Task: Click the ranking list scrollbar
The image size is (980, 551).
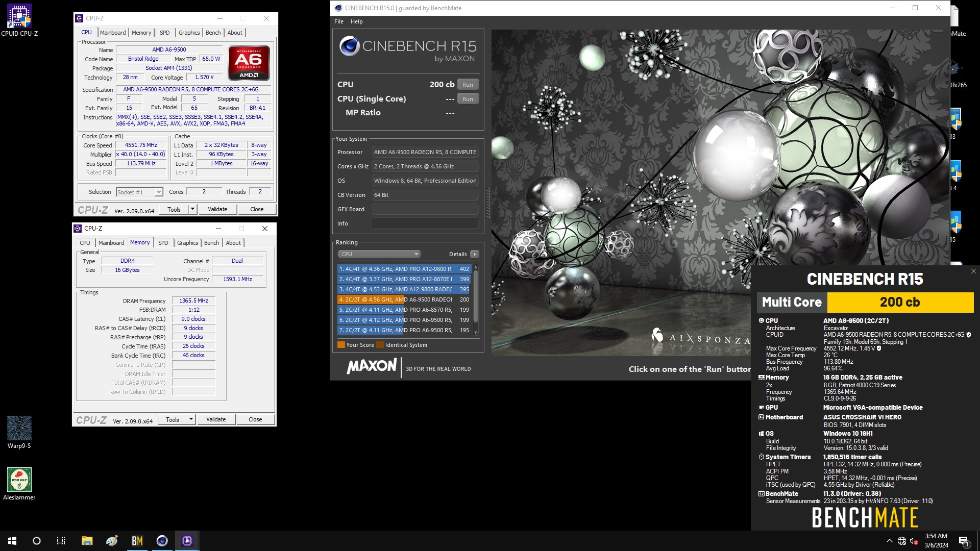Action: click(x=476, y=299)
